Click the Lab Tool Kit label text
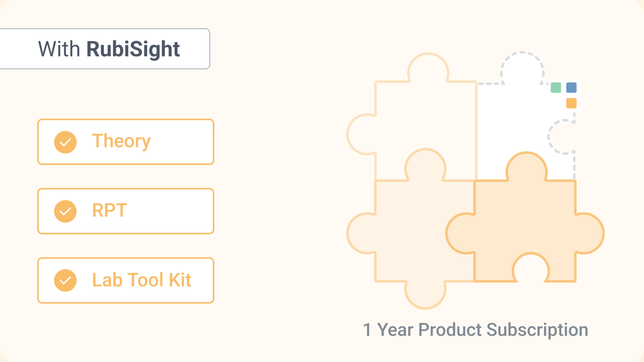This screenshot has width=644, height=362. [x=142, y=280]
